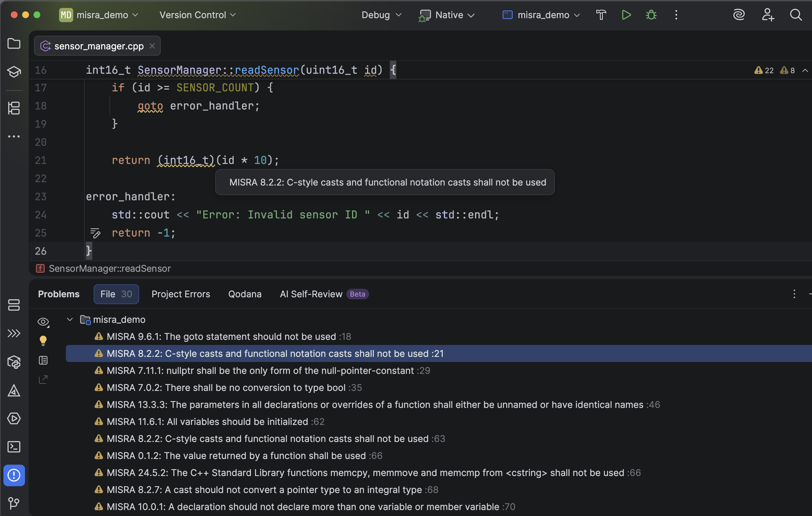This screenshot has width=812, height=516.
Task: Select MISRA 11.6.1 variables initialized warning
Action: (x=439, y=422)
